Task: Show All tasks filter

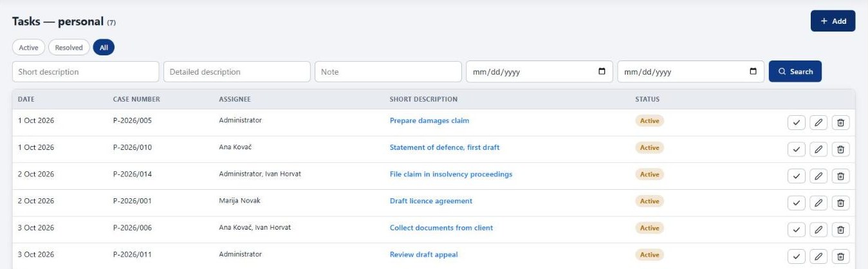Action: click(x=104, y=48)
